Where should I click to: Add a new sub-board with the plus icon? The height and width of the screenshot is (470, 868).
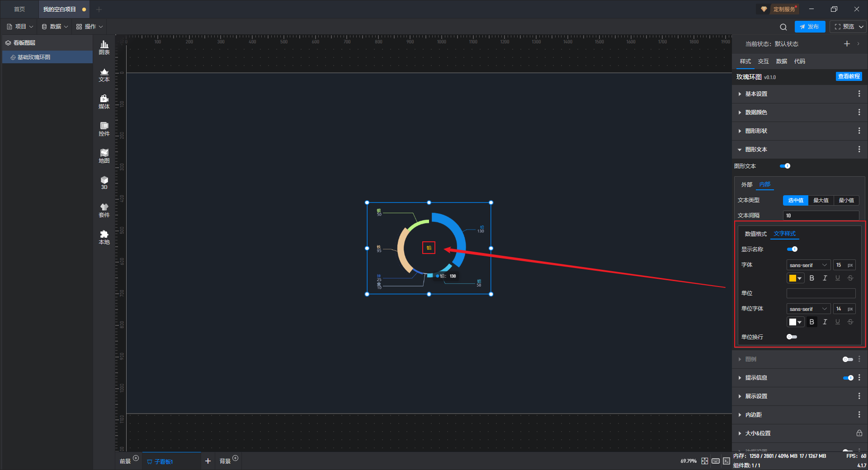tap(208, 461)
